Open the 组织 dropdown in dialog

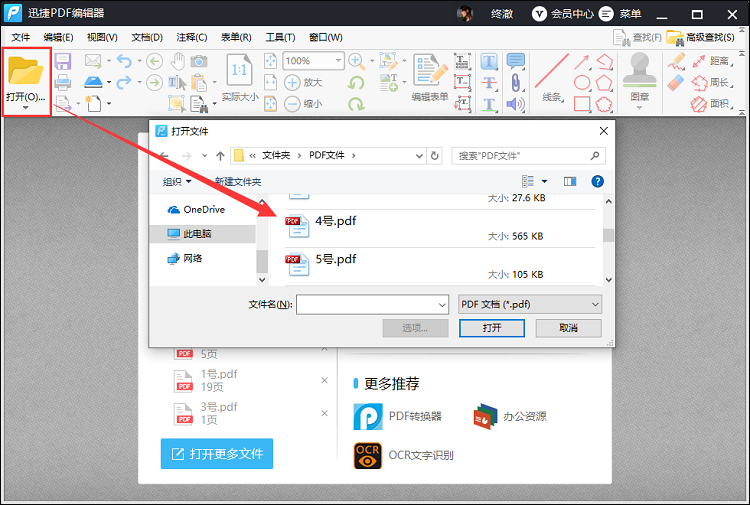pyautogui.click(x=176, y=182)
